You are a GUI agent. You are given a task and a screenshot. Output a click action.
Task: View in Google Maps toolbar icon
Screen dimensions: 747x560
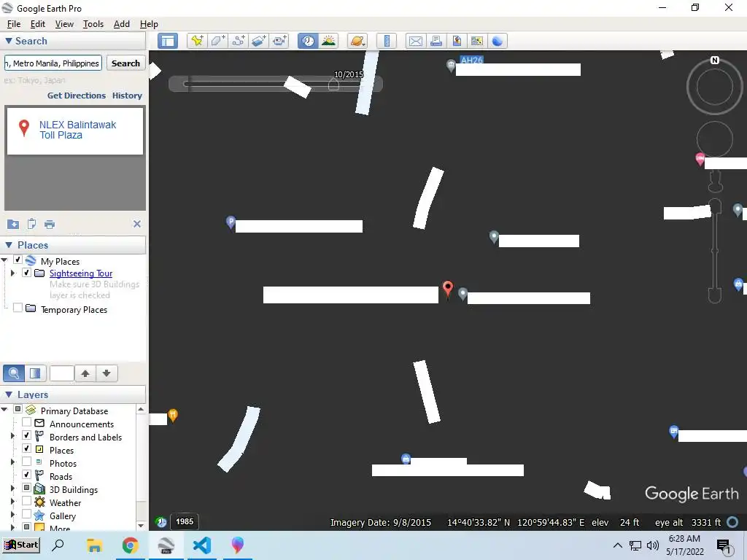(x=477, y=41)
